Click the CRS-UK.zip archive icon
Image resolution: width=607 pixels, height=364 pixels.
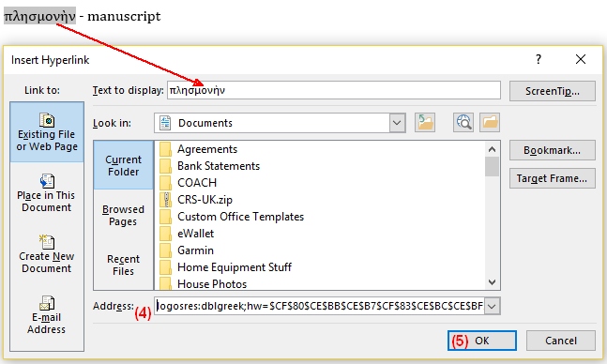click(x=166, y=200)
